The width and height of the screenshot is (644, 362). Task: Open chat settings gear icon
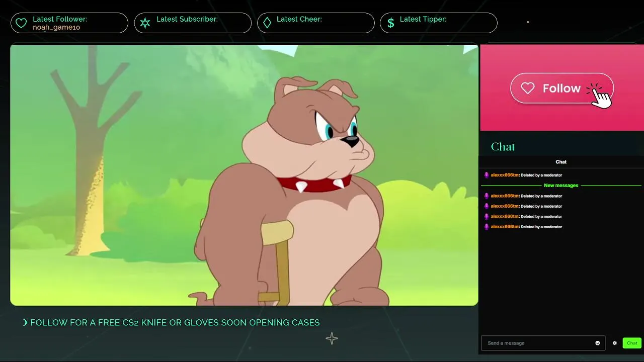click(x=614, y=343)
